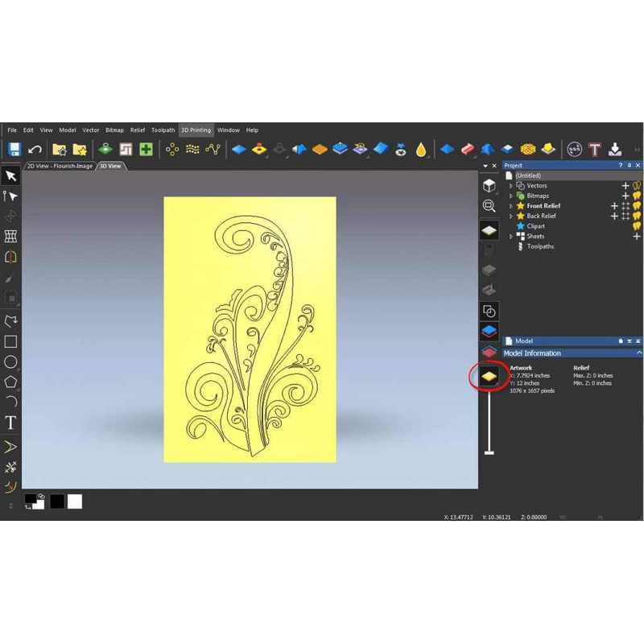Click the circled yellow material toggle icon

coord(489,375)
